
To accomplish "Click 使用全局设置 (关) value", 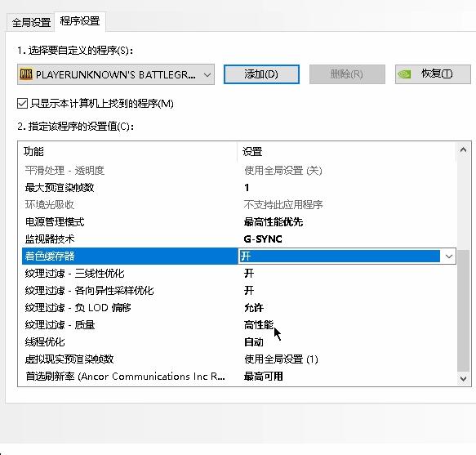I will (x=283, y=171).
